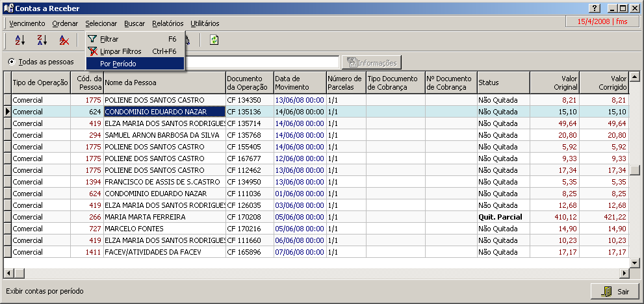The image size is (644, 304).
Task: Select the FACEV/ATIVIDADES DA FACEV name cell
Action: coord(164,252)
